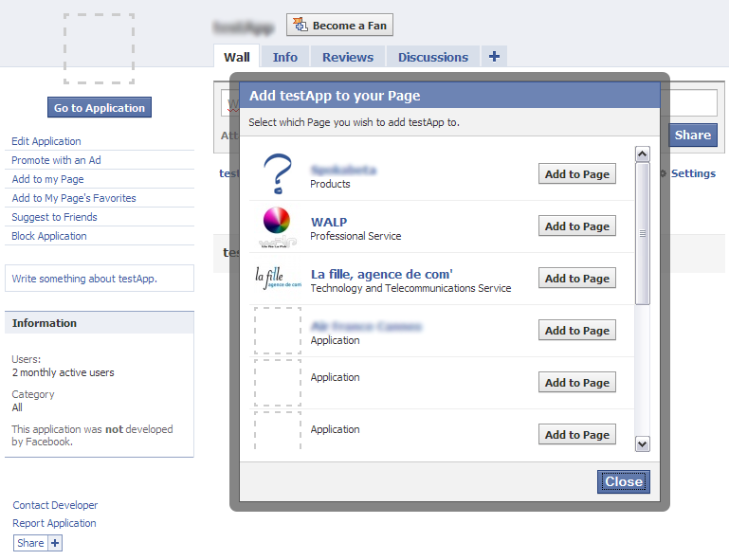
Task: Open the Discussions tab
Action: tap(433, 57)
